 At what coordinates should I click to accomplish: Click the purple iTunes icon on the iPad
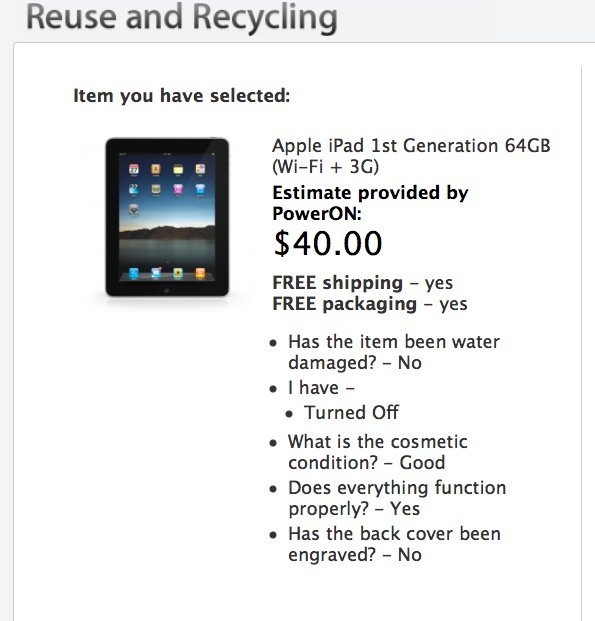point(178,189)
